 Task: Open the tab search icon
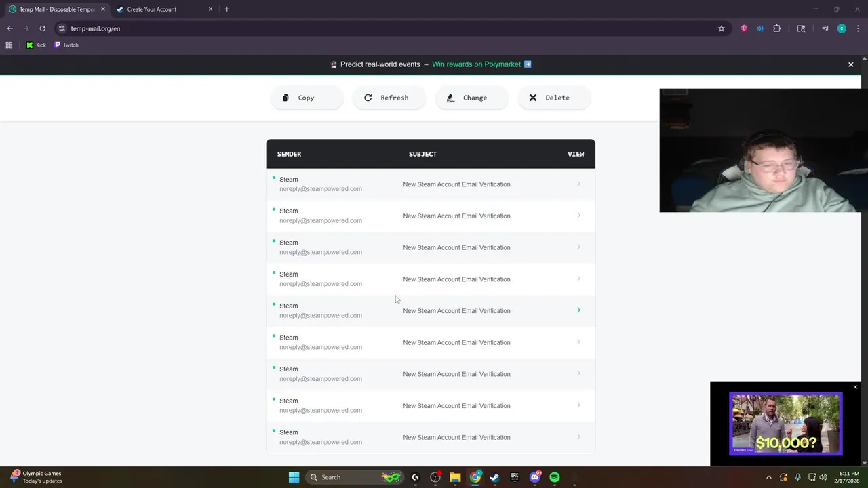[801, 28]
